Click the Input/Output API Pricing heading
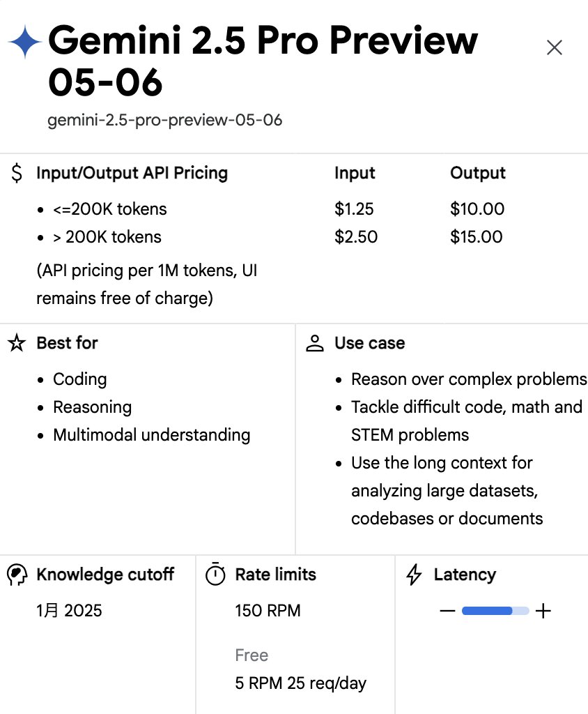 tap(132, 173)
